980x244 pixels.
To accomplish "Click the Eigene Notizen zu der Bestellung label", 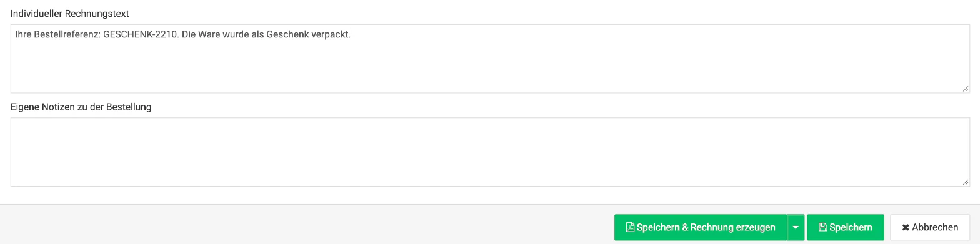I will tap(81, 107).
